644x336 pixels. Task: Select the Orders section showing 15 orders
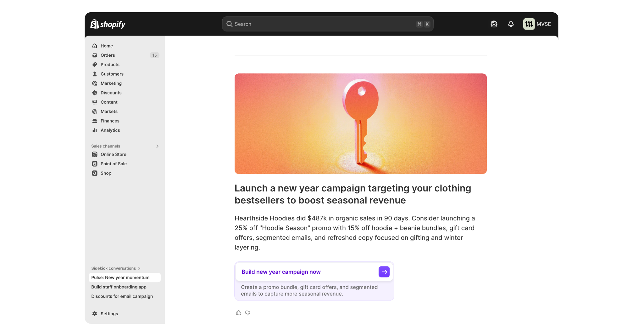click(107, 55)
